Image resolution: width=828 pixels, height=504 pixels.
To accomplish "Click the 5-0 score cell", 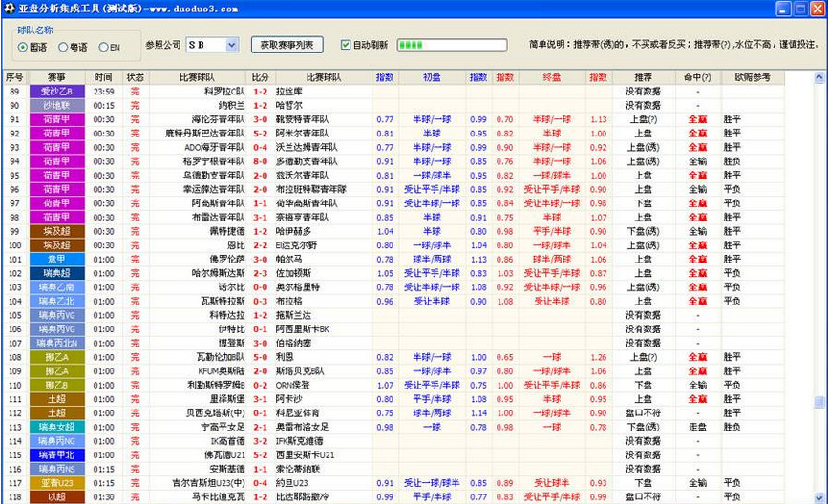I will [261, 357].
